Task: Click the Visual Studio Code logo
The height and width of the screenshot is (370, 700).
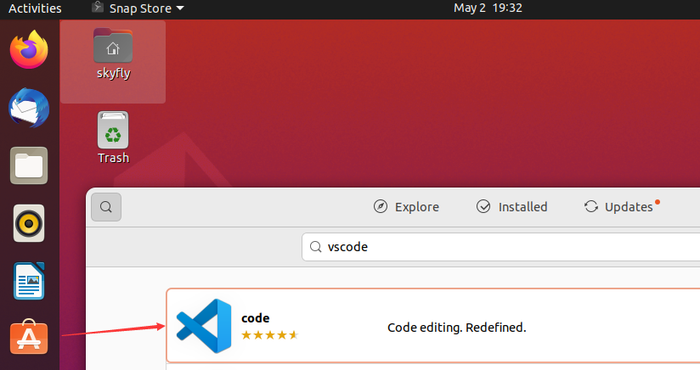Action: tap(204, 326)
